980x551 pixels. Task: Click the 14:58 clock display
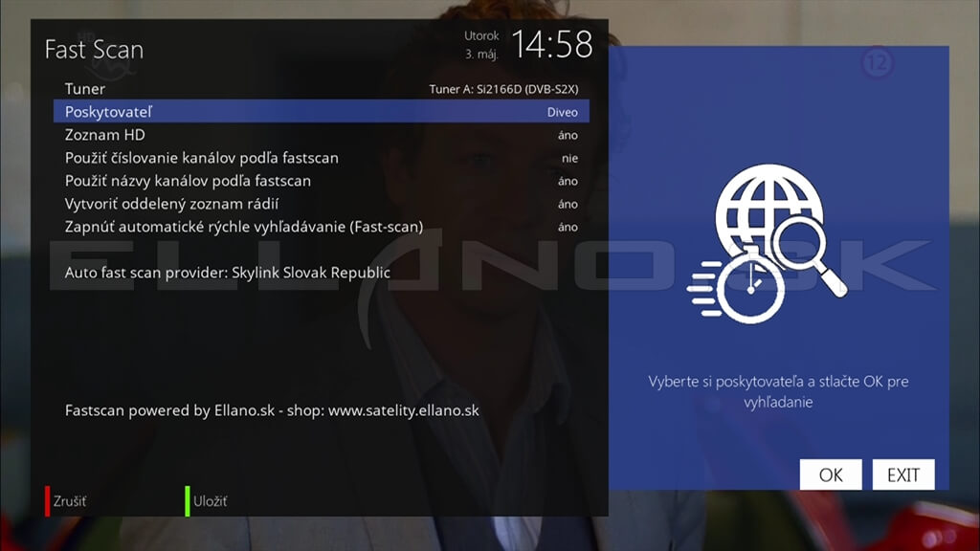click(x=552, y=45)
